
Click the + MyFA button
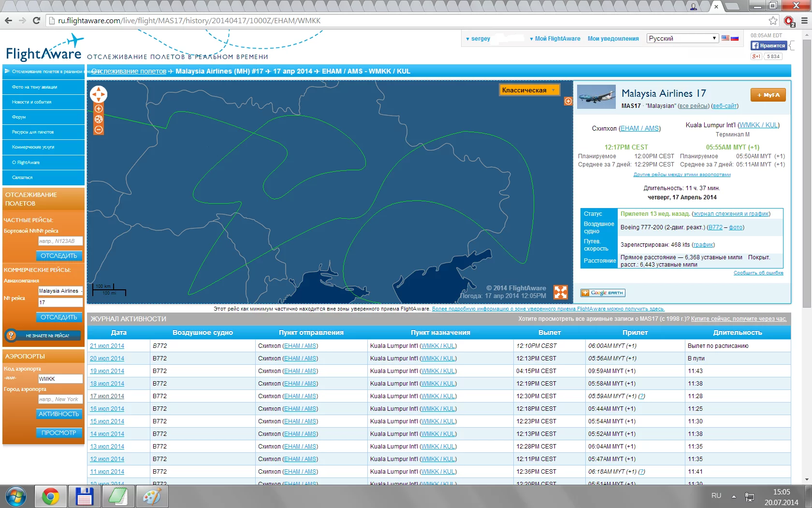[x=768, y=95]
